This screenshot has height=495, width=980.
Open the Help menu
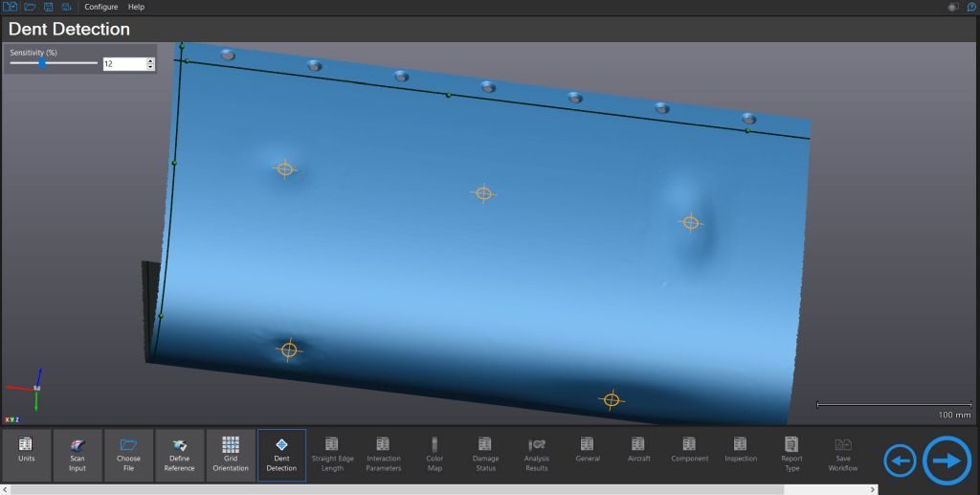pyautogui.click(x=136, y=7)
